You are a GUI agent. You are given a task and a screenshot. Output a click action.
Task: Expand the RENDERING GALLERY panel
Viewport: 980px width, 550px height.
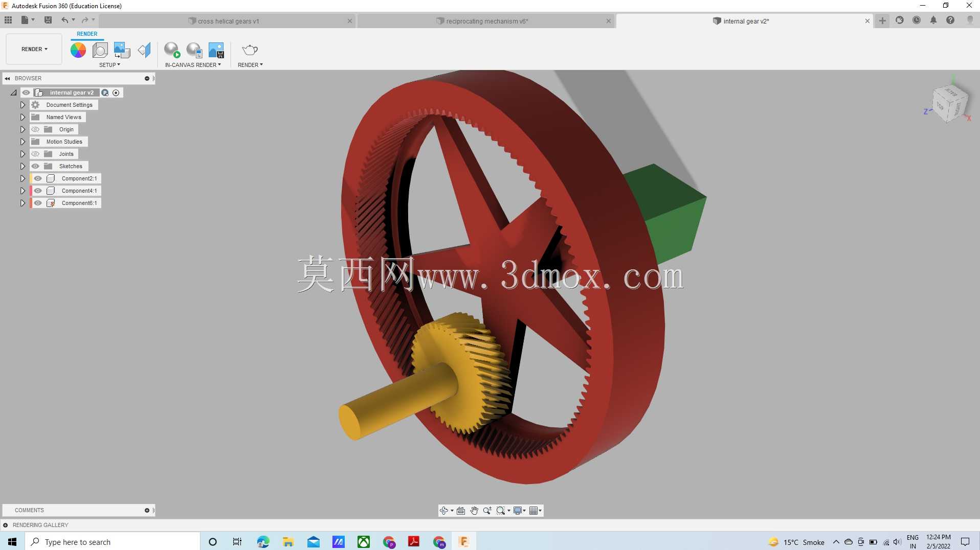click(x=6, y=525)
